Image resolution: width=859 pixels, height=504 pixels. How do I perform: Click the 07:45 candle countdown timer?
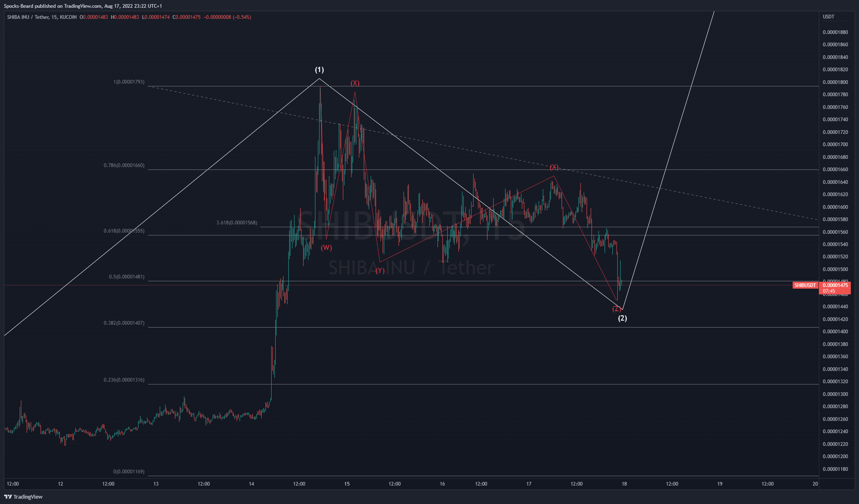[829, 291]
